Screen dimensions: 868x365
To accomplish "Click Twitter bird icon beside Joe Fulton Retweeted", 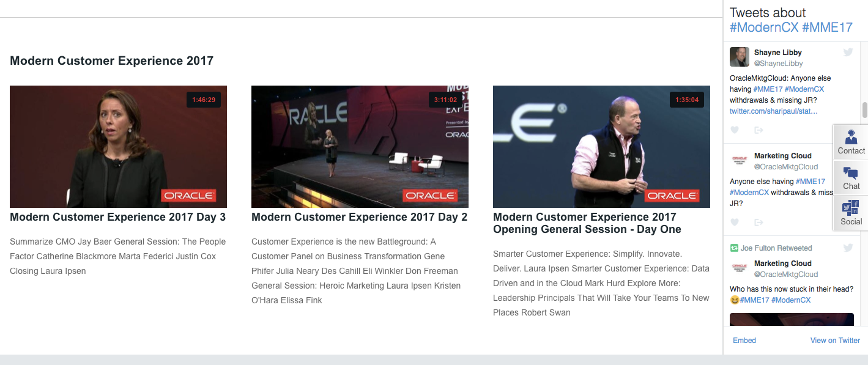I will 848,248.
